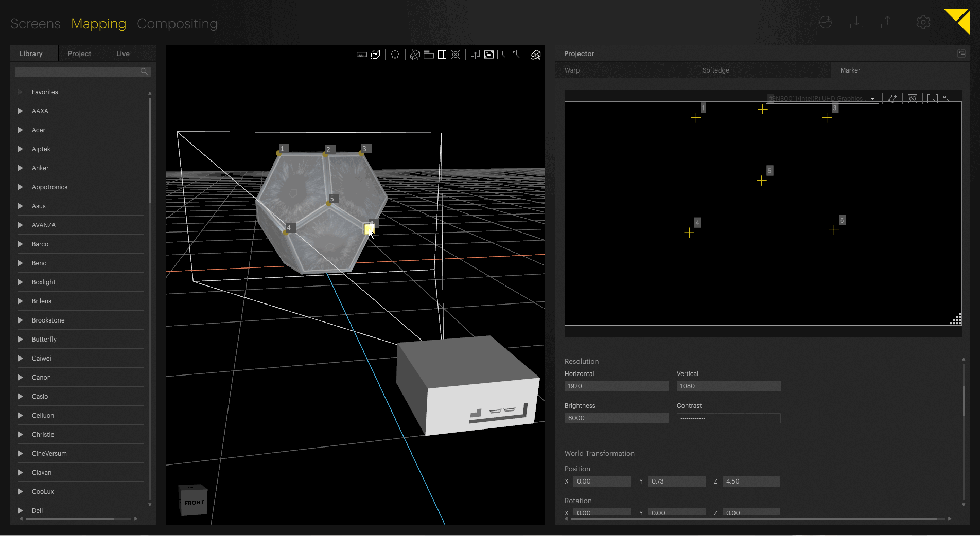Click the dotted circle icon in viewport toolbar
The image size is (980, 536).
pos(395,55)
